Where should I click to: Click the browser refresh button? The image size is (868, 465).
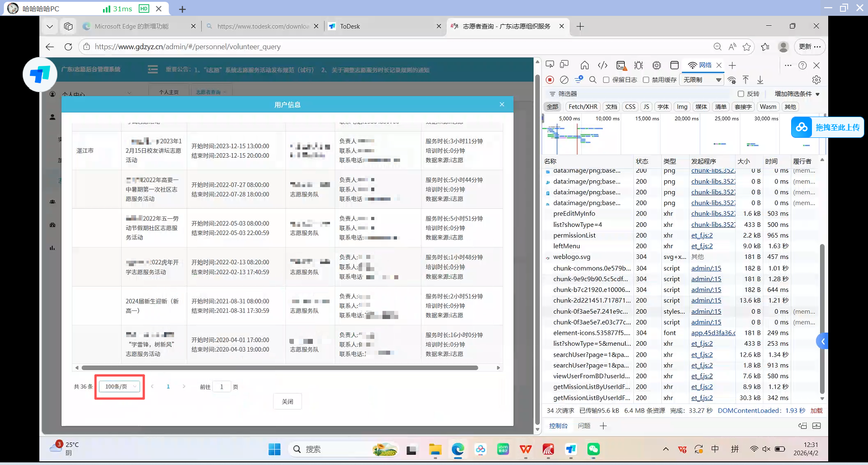click(68, 47)
